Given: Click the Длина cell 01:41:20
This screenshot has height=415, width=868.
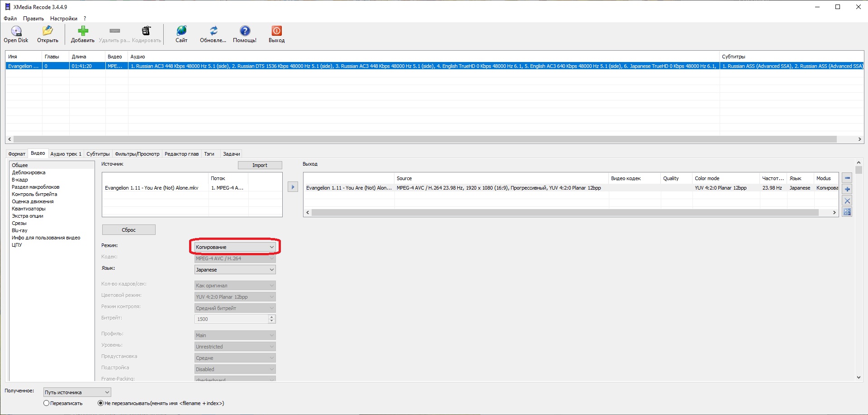Looking at the screenshot, I should point(87,66).
